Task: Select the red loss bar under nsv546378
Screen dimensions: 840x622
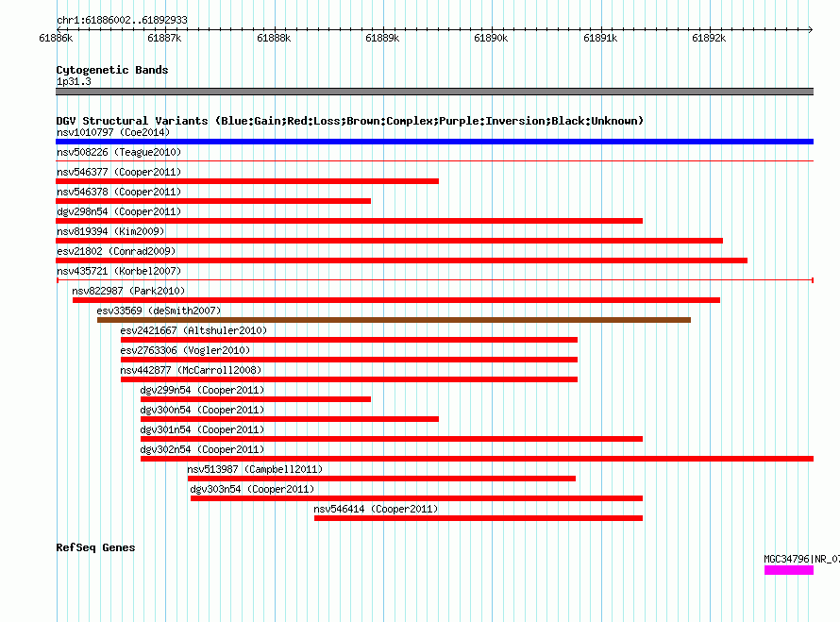Action: click(x=213, y=201)
